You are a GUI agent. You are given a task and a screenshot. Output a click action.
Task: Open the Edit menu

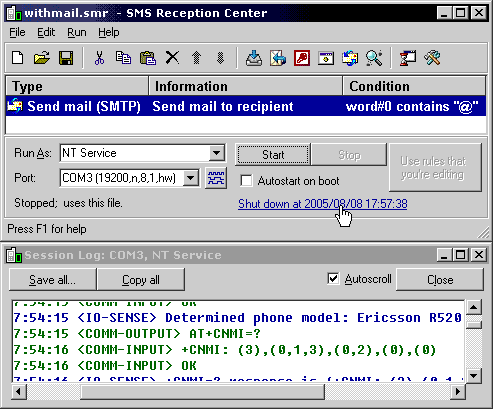point(46,32)
